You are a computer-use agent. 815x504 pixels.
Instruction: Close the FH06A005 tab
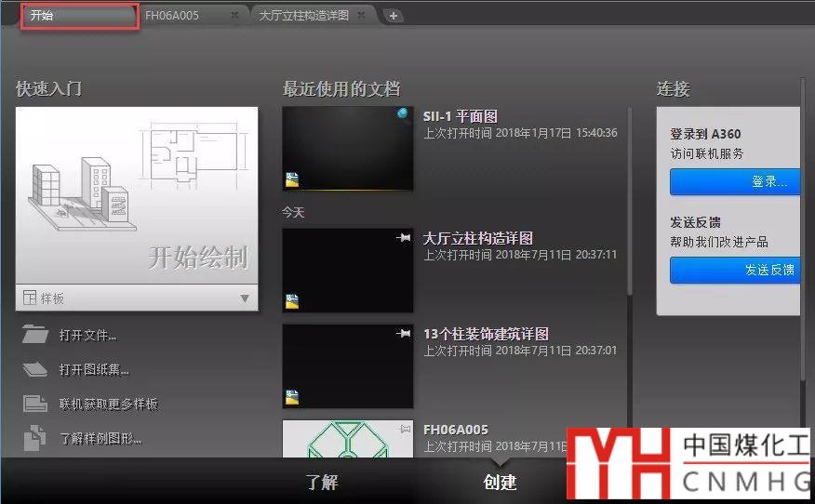pos(234,16)
